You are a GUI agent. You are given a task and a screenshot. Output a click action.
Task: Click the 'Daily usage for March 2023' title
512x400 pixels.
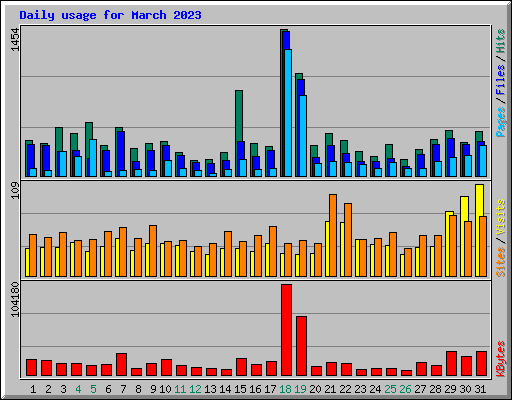point(110,15)
